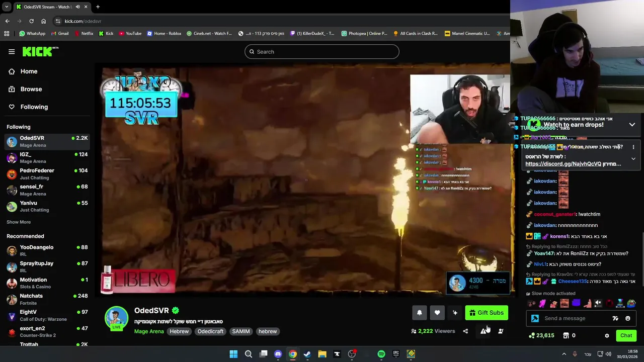Viewport: 644px width, 362px height.
Task: Open the discord.gg link in pinned message
Action: [x=563, y=164]
